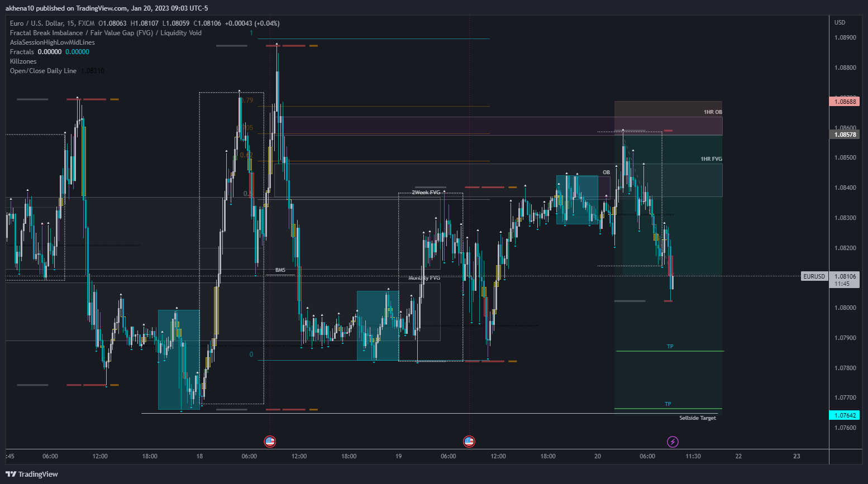Click the EURUSD current price tag
The width and height of the screenshot is (868, 484).
point(814,276)
